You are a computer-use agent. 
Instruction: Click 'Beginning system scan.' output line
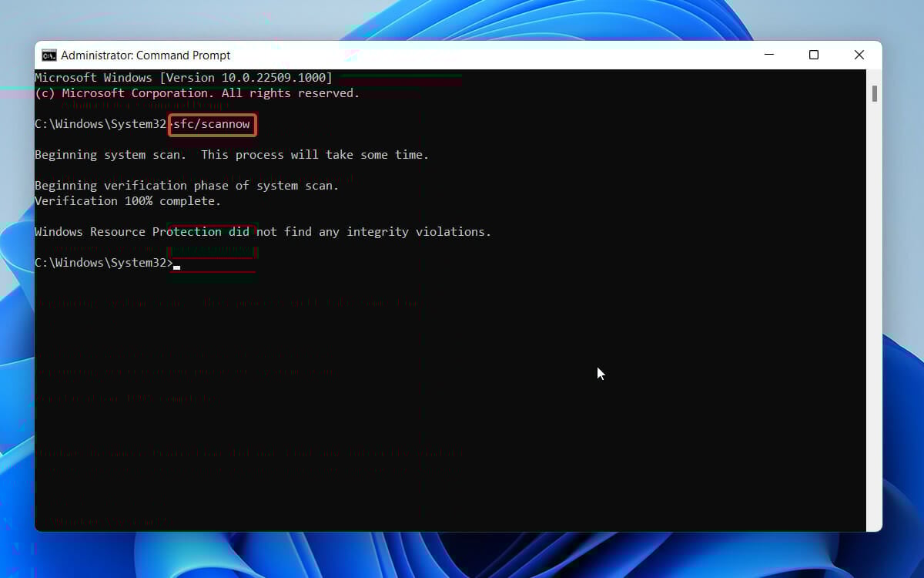click(x=232, y=155)
